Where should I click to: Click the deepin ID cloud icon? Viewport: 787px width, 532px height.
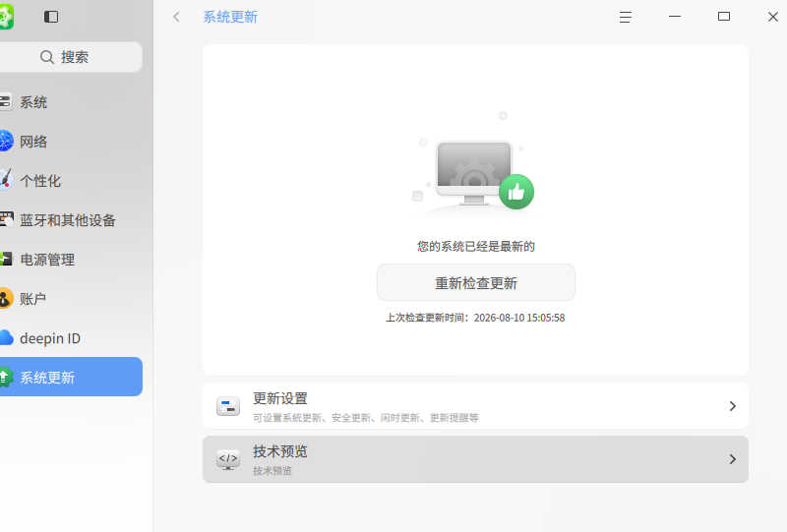click(6, 337)
